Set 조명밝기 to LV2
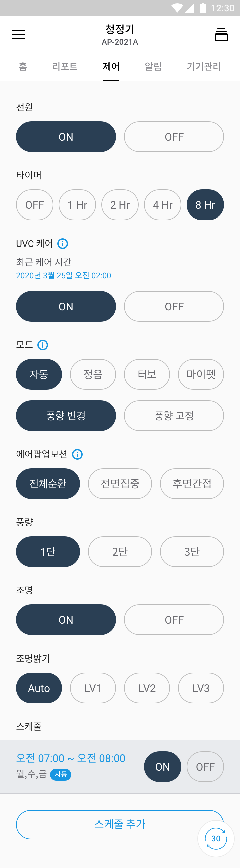The image size is (240, 868). [x=147, y=688]
